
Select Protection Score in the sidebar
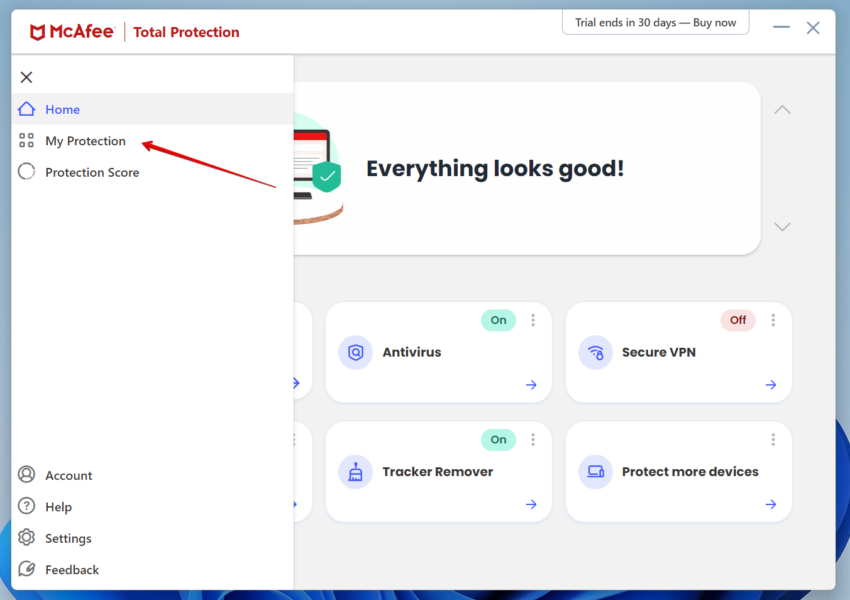pyautogui.click(x=91, y=172)
